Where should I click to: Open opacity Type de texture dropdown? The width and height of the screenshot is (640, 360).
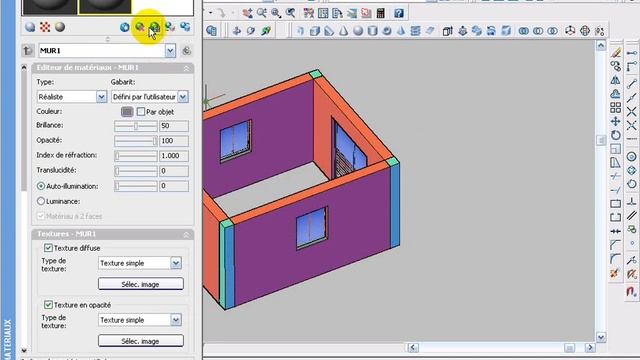(x=176, y=320)
